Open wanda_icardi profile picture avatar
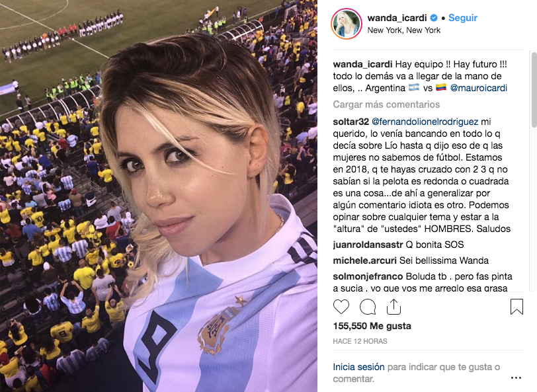This screenshot has height=392, width=537. pyautogui.click(x=347, y=24)
